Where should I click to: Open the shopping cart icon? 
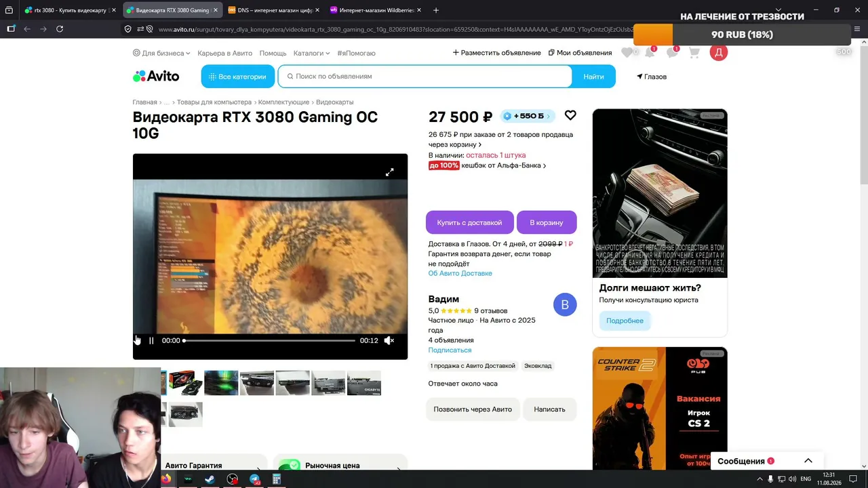tap(694, 53)
